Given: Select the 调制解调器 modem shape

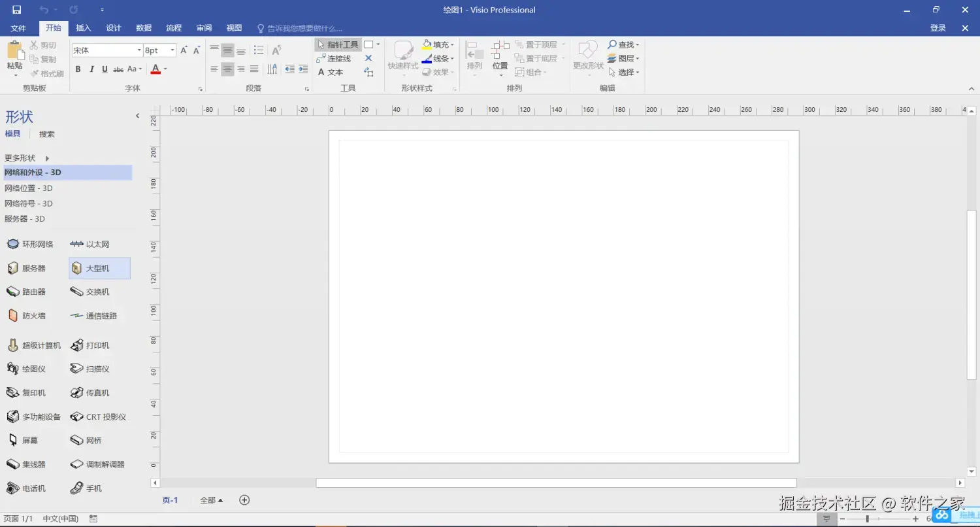Looking at the screenshot, I should click(x=97, y=464).
